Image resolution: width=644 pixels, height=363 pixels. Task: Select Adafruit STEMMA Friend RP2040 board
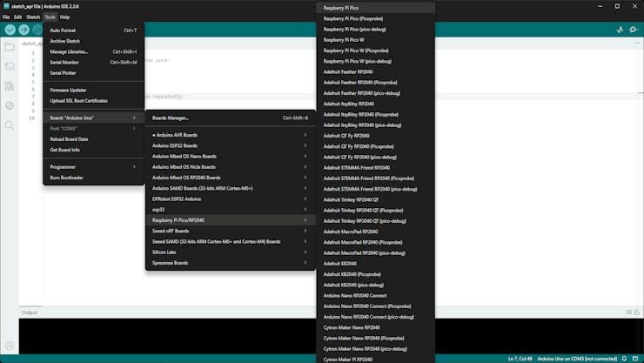click(x=376, y=167)
